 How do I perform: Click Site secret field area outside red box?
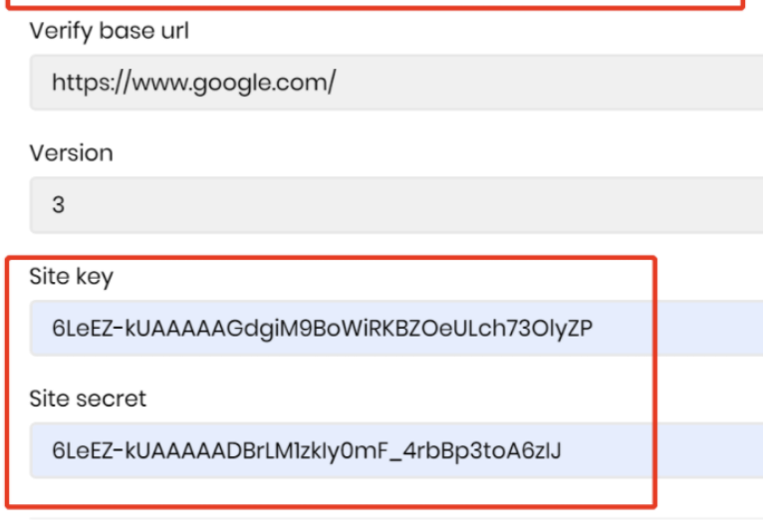pos(710,450)
